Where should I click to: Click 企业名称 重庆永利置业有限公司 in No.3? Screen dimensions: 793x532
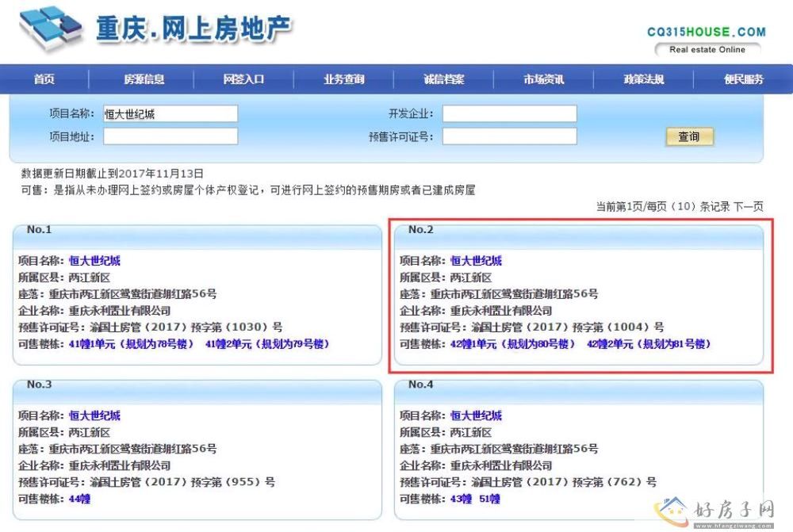[94, 465]
